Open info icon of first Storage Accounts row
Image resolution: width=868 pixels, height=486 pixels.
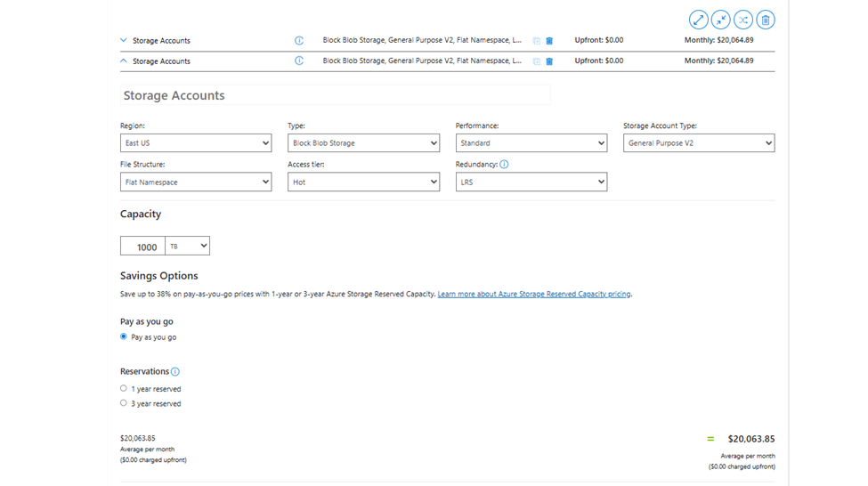(299, 40)
